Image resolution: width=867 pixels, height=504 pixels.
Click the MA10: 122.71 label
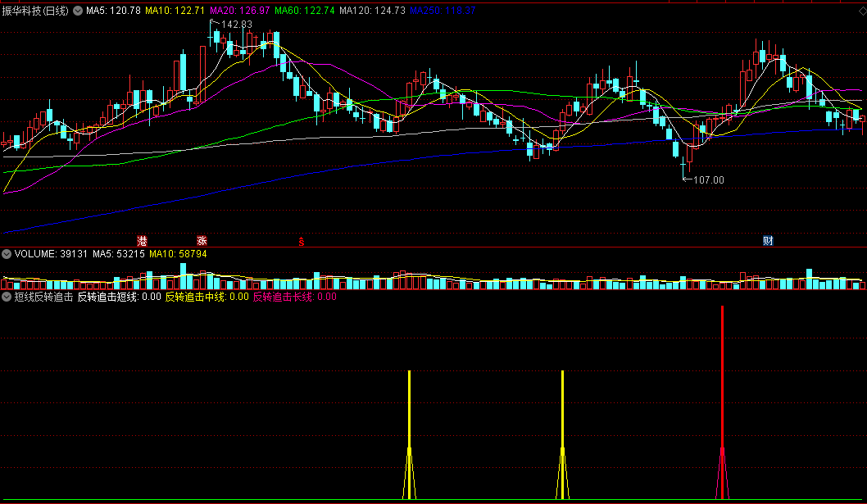click(175, 11)
